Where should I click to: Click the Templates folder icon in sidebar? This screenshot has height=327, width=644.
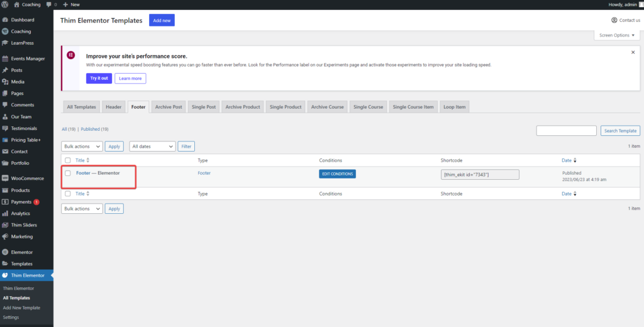5,263
